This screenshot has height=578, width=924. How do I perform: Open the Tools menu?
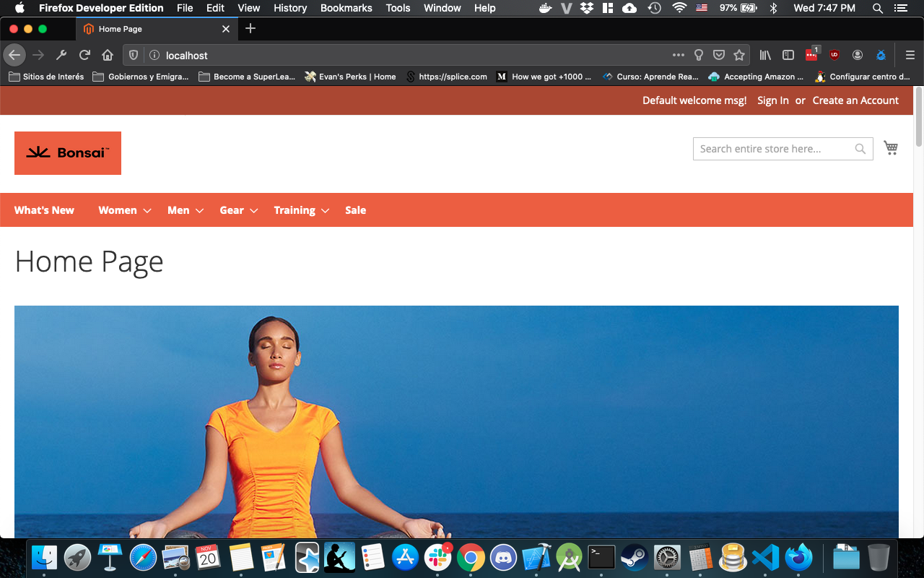click(x=398, y=8)
